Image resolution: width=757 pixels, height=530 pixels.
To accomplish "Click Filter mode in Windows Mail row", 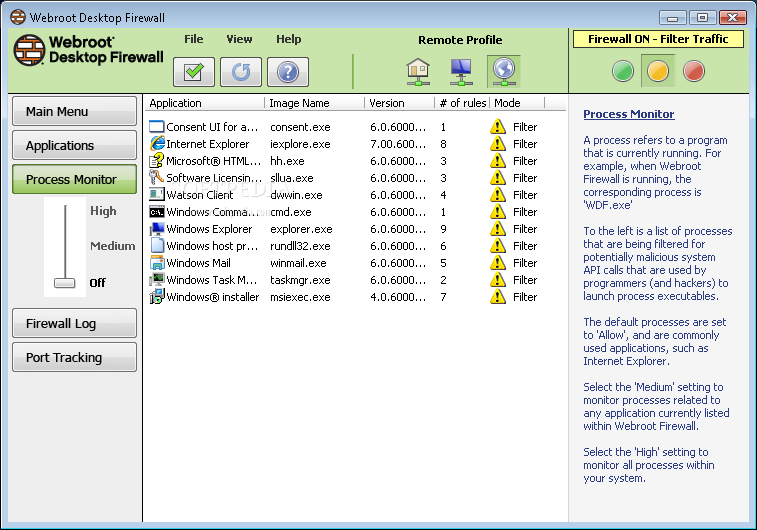I will tap(525, 263).
